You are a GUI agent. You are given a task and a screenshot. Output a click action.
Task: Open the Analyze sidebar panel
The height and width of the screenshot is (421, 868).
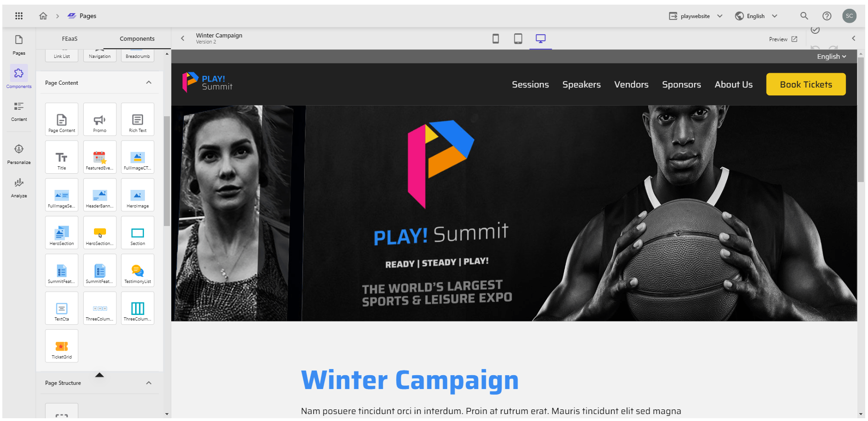coord(19,188)
